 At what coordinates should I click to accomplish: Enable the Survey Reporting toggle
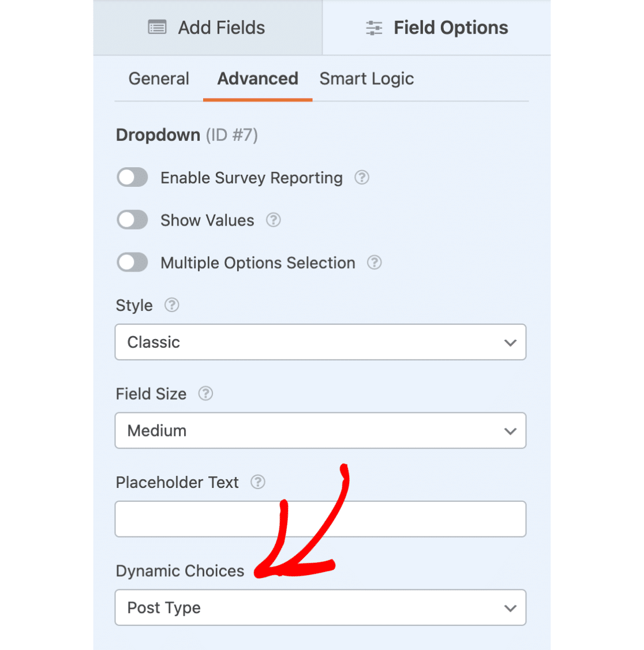(x=132, y=178)
